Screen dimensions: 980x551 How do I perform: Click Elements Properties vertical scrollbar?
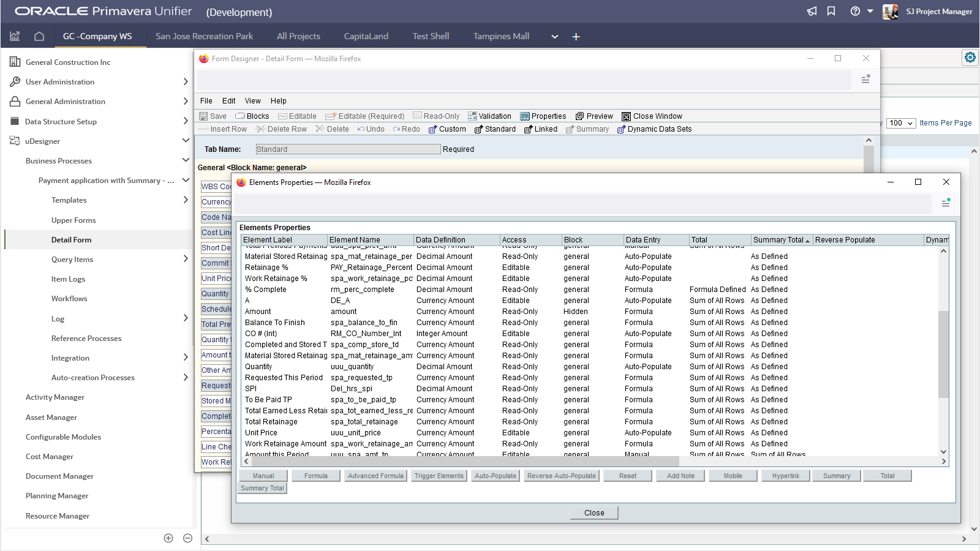coord(943,354)
